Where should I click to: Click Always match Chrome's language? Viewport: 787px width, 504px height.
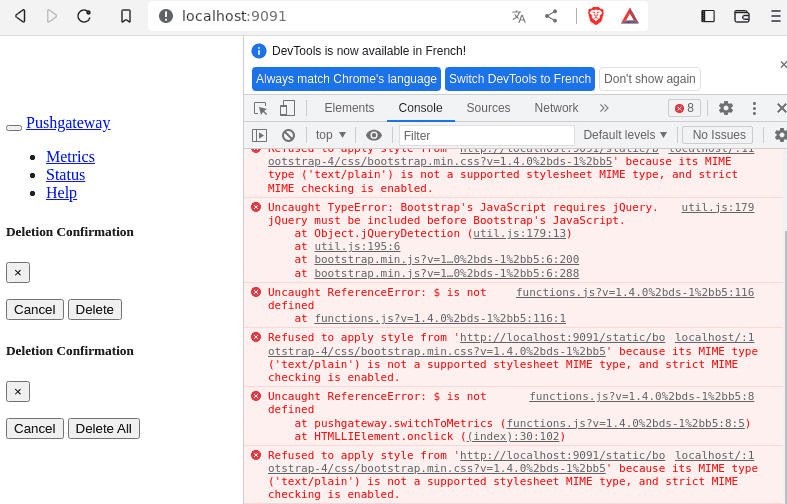coord(346,79)
